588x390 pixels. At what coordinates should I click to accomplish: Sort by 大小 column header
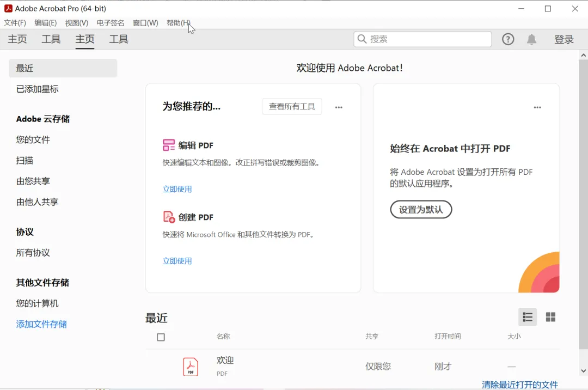[x=514, y=337]
